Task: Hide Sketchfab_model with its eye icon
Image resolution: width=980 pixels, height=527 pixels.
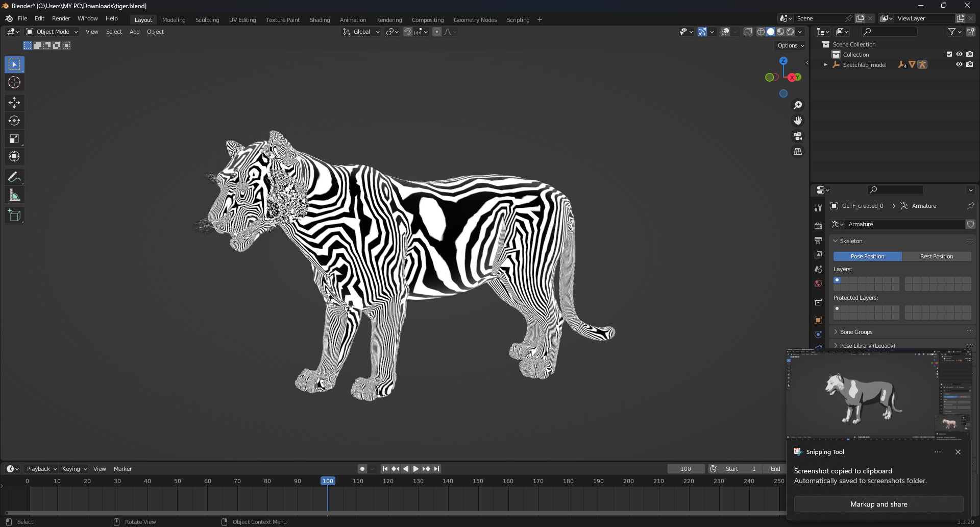Action: pyautogui.click(x=959, y=64)
